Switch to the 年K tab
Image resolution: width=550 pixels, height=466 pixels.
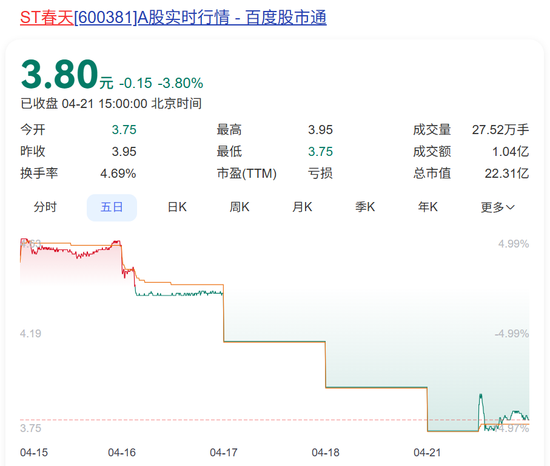tap(428, 207)
